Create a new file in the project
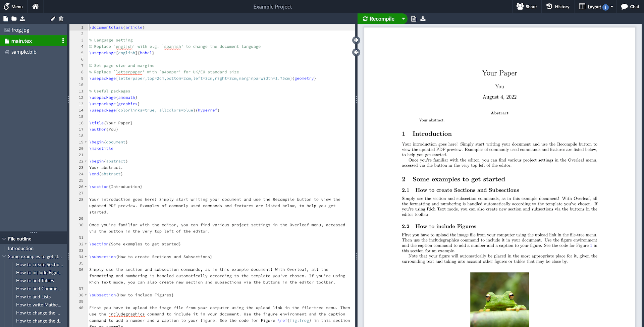 pyautogui.click(x=5, y=19)
